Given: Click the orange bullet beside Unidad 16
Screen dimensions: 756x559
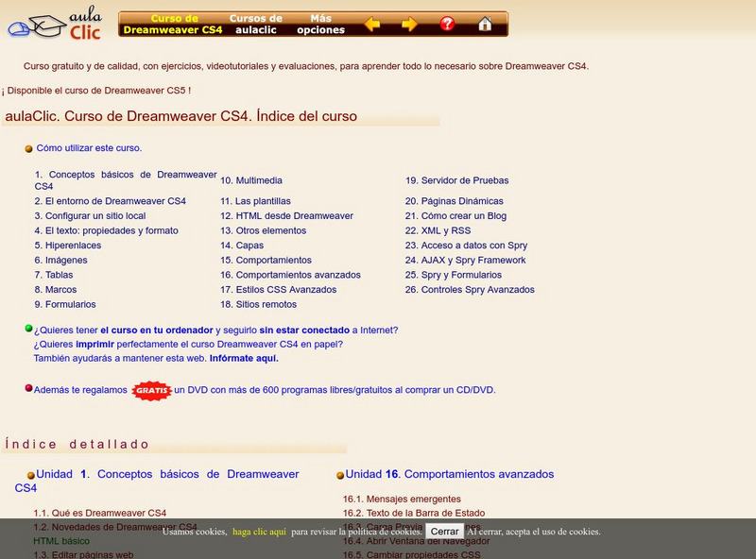Looking at the screenshot, I should pos(339,473).
